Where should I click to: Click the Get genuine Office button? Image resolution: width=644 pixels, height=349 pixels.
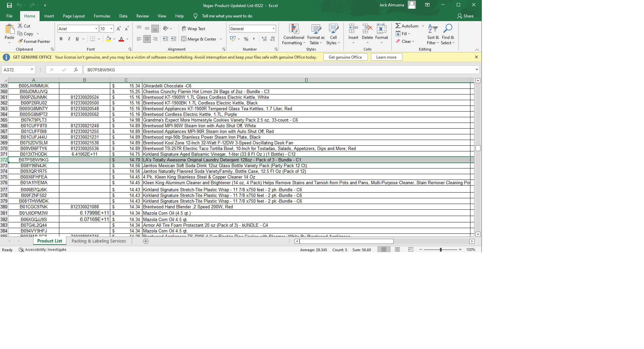345,57
